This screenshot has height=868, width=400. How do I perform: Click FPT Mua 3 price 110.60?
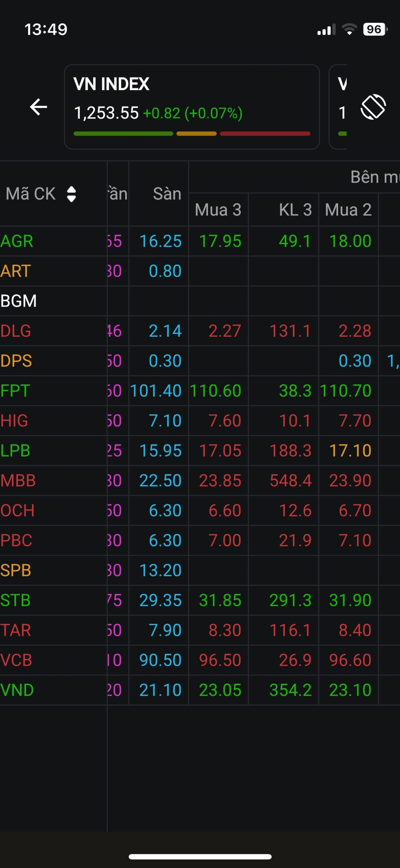[x=216, y=391]
